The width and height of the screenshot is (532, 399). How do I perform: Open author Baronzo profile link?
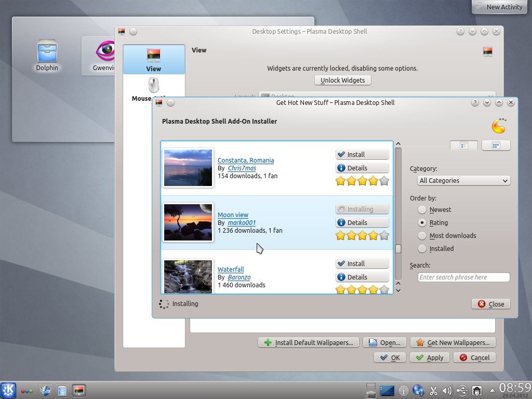[239, 277]
